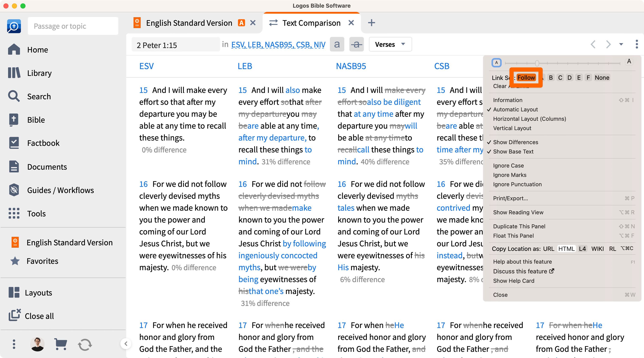Toggle the strikethrough differences button
The image size is (644, 358).
tap(356, 44)
